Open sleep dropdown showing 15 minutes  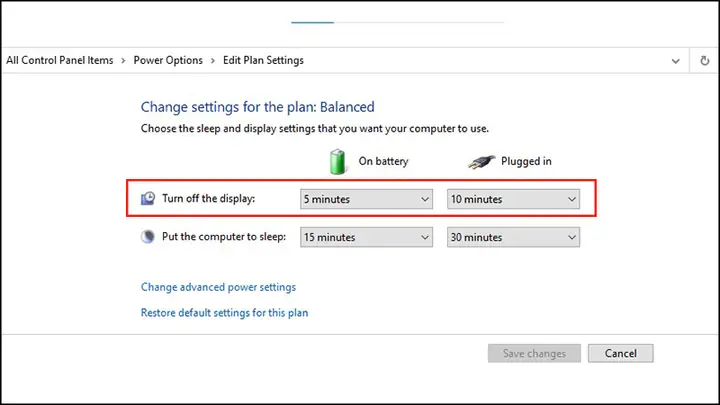click(x=366, y=237)
